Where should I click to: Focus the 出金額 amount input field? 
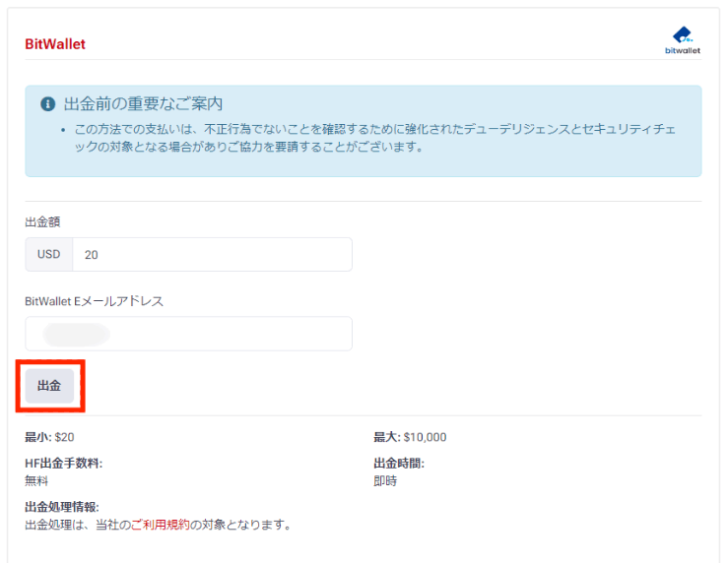point(212,255)
